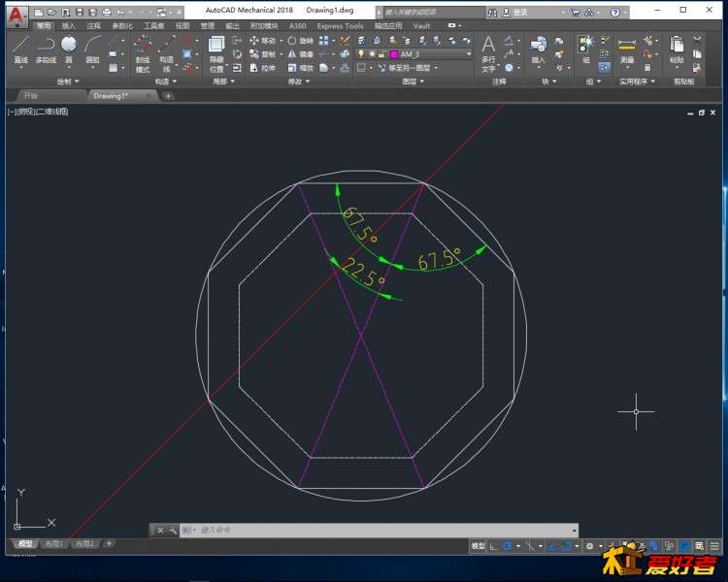The image size is (728, 582).
Task: Open the Express Tools ribbon tab
Action: point(340,26)
